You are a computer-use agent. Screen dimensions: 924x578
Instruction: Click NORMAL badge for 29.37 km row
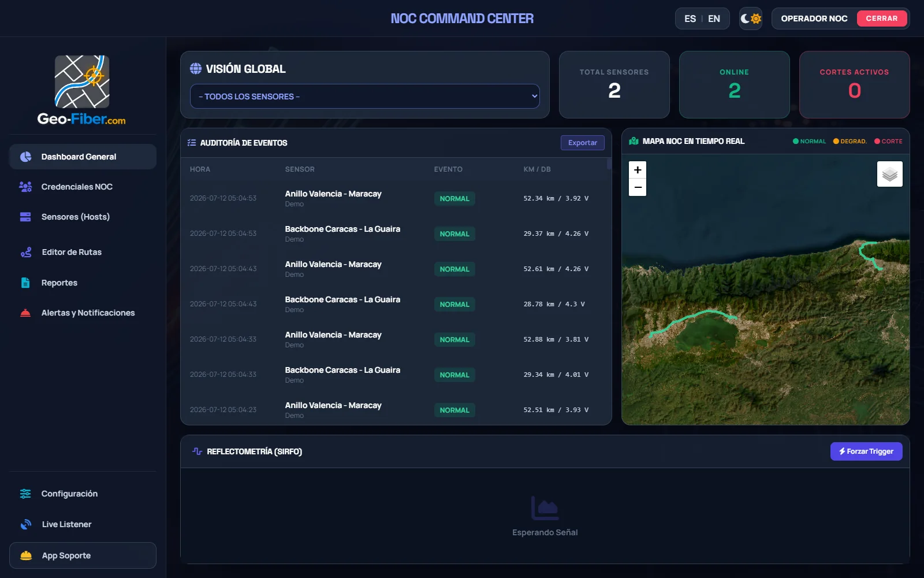[x=454, y=234]
